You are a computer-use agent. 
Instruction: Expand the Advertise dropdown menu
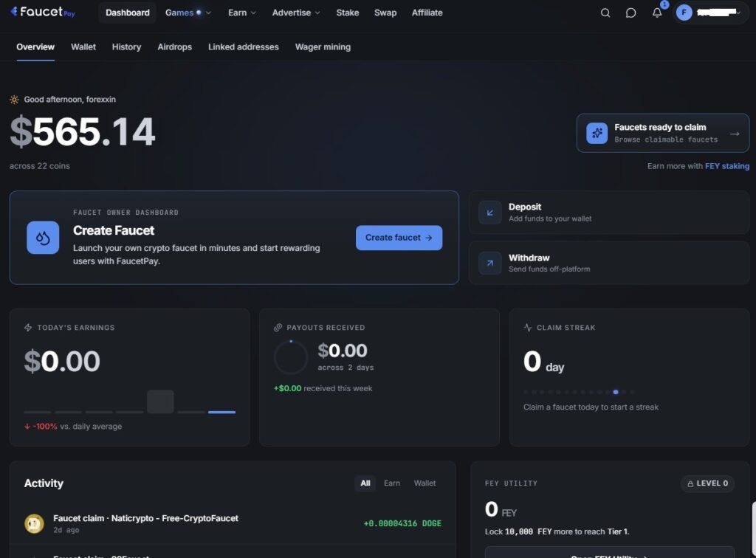tap(296, 13)
